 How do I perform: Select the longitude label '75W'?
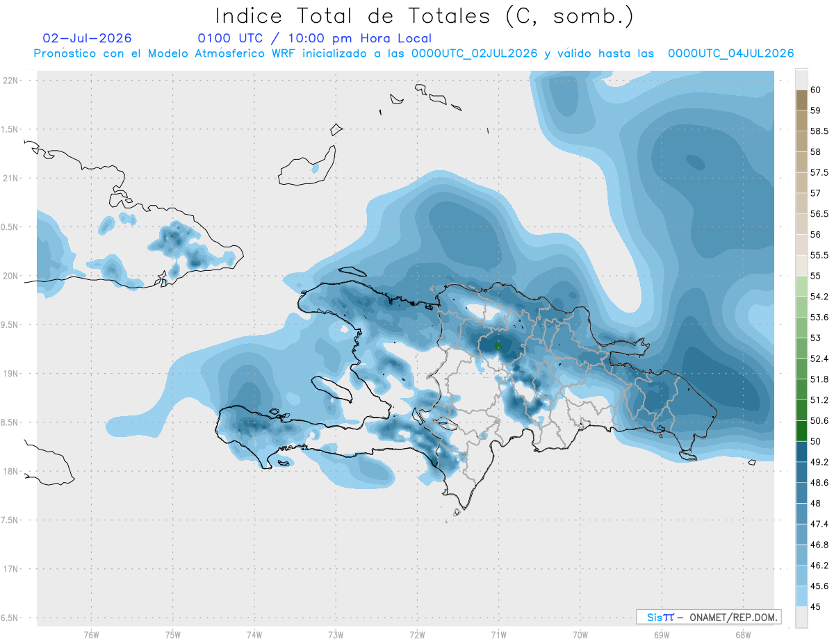click(x=173, y=634)
